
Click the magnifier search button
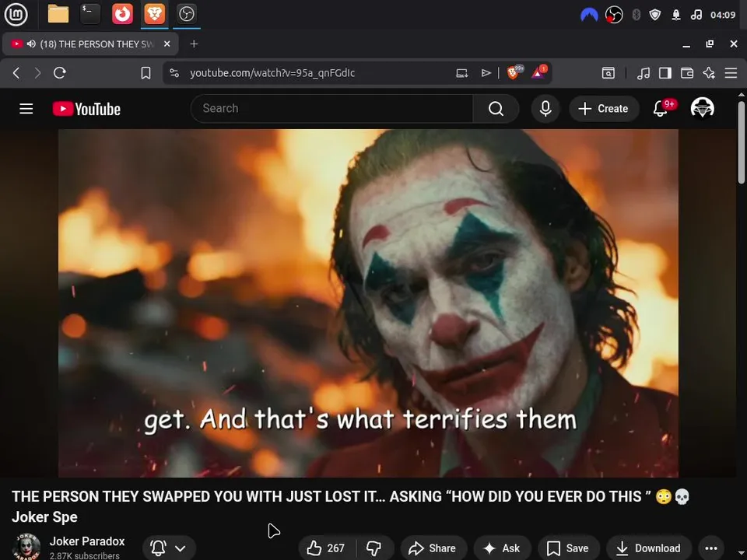[x=496, y=109]
